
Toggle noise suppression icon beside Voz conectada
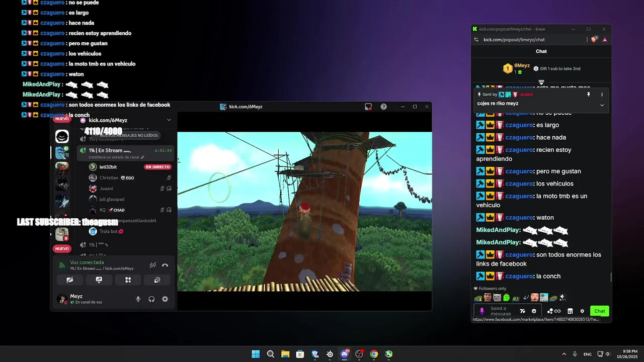(152, 265)
